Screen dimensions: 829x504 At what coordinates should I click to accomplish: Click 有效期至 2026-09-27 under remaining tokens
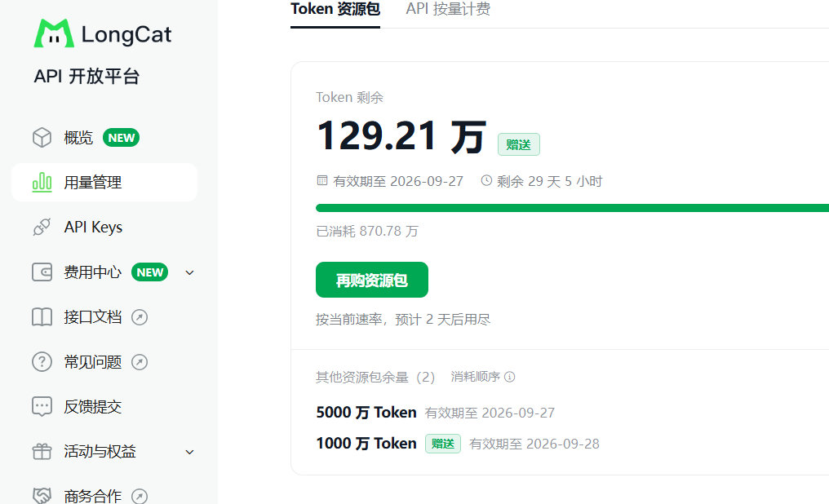point(398,181)
